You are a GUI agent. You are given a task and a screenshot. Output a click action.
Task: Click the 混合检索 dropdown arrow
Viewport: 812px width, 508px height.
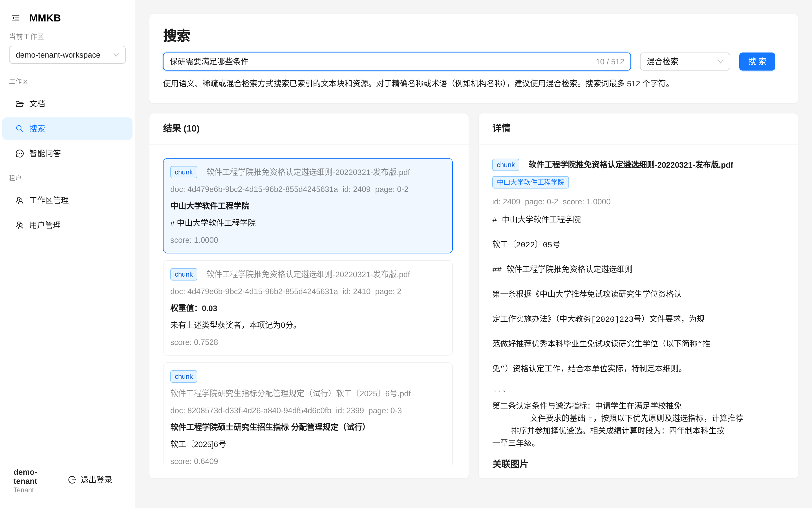[720, 62]
